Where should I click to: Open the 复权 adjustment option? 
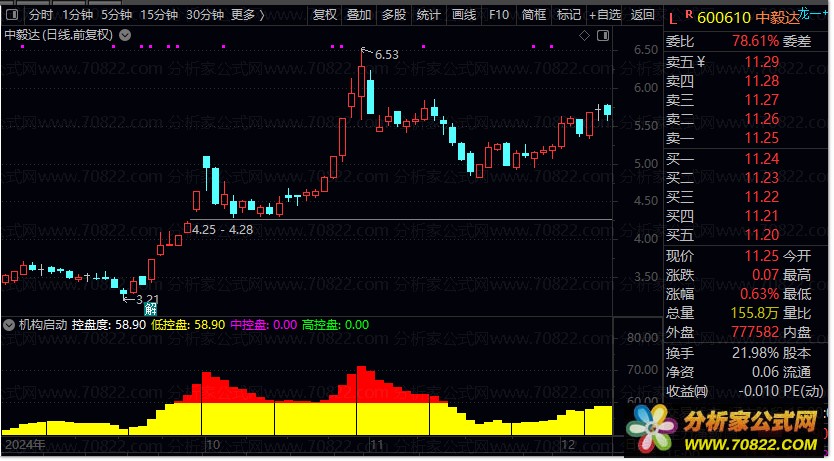(325, 15)
